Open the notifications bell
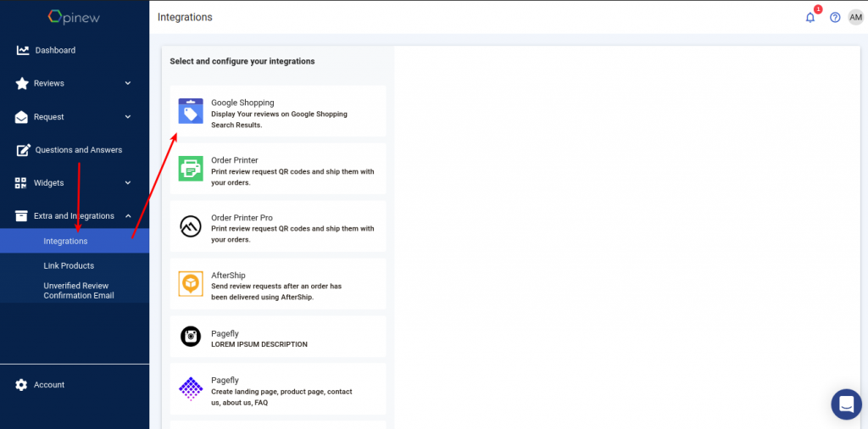The height and width of the screenshot is (429, 868). tap(810, 18)
